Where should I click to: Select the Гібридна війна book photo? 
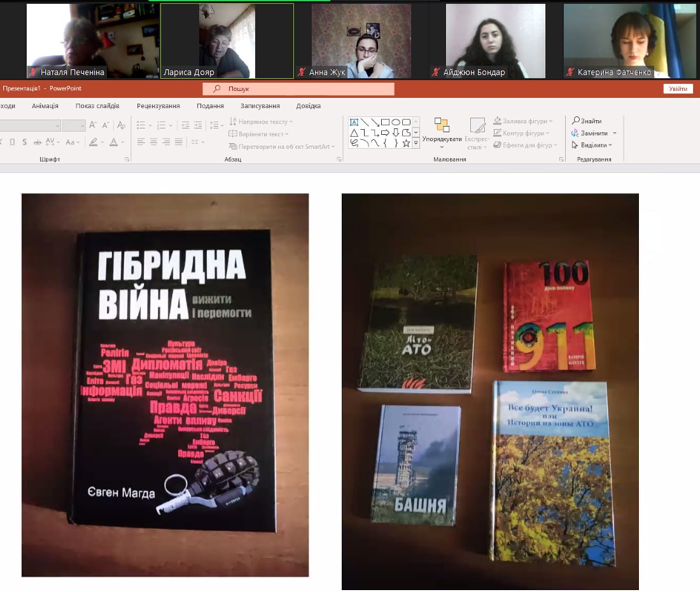(165, 385)
